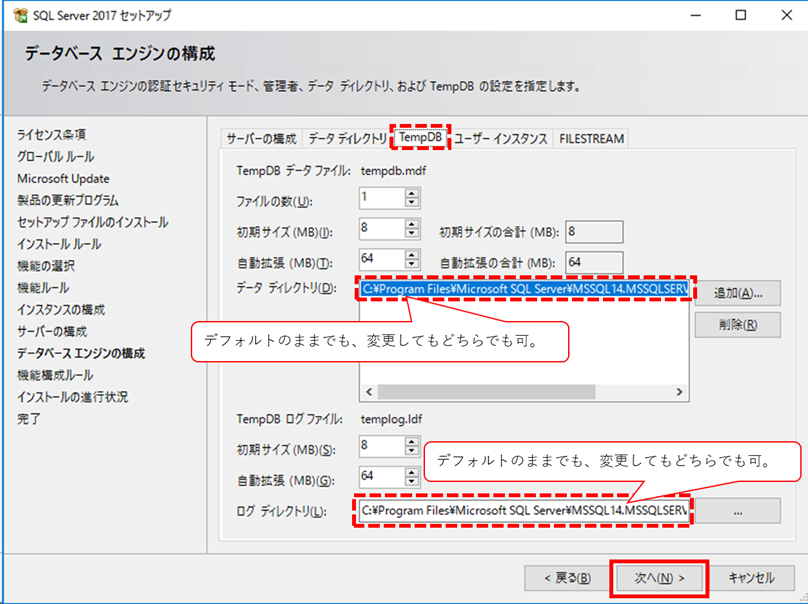808x604 pixels.
Task: Decrease log file 初期サイズ with down arrow
Action: click(x=412, y=451)
